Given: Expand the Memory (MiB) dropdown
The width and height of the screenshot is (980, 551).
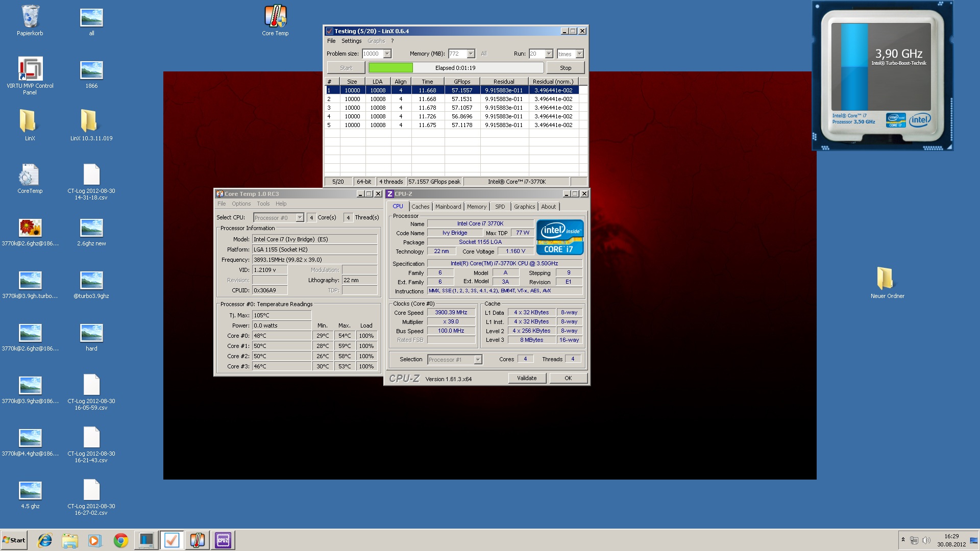Looking at the screenshot, I should [x=471, y=54].
